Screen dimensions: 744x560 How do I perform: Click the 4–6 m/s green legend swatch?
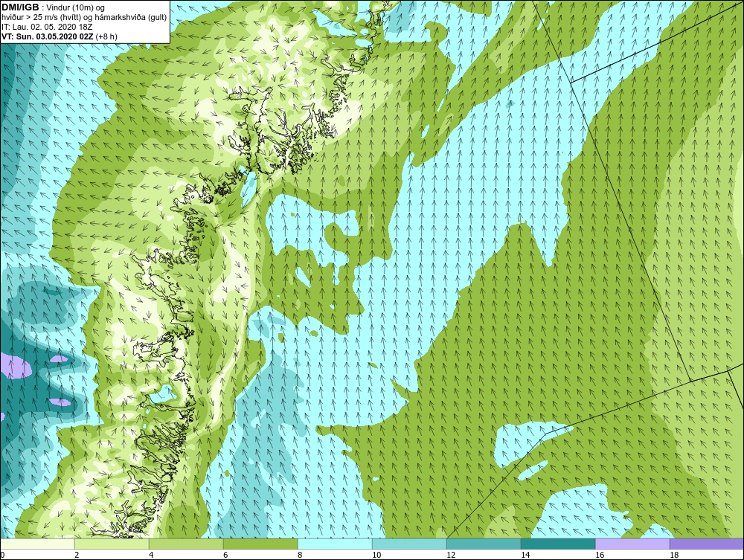click(186, 544)
